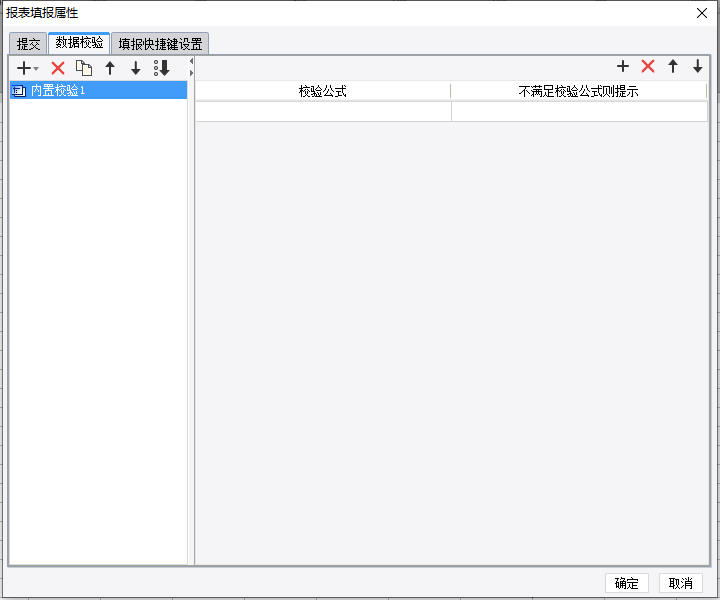Confirm with the 确定 button

click(627, 583)
